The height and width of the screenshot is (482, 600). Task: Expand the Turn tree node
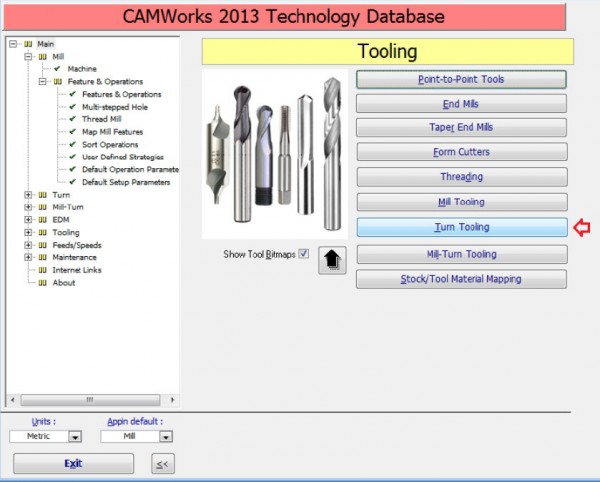28,195
